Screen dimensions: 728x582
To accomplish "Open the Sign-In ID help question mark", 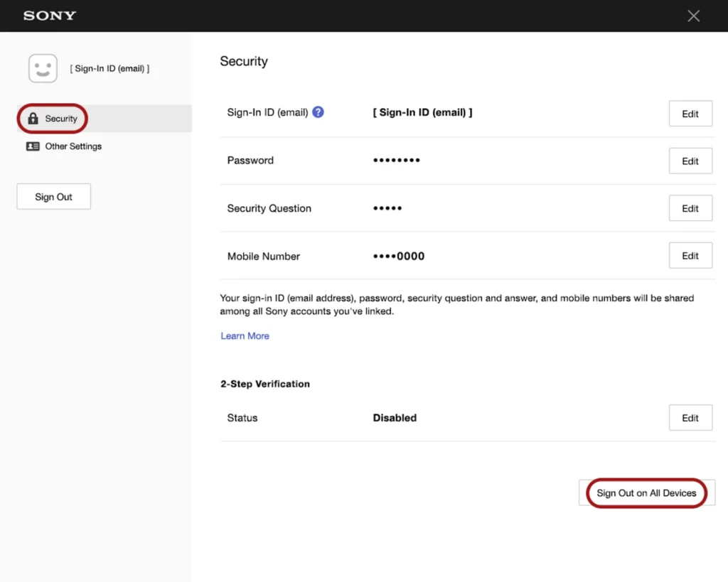I will (318, 112).
